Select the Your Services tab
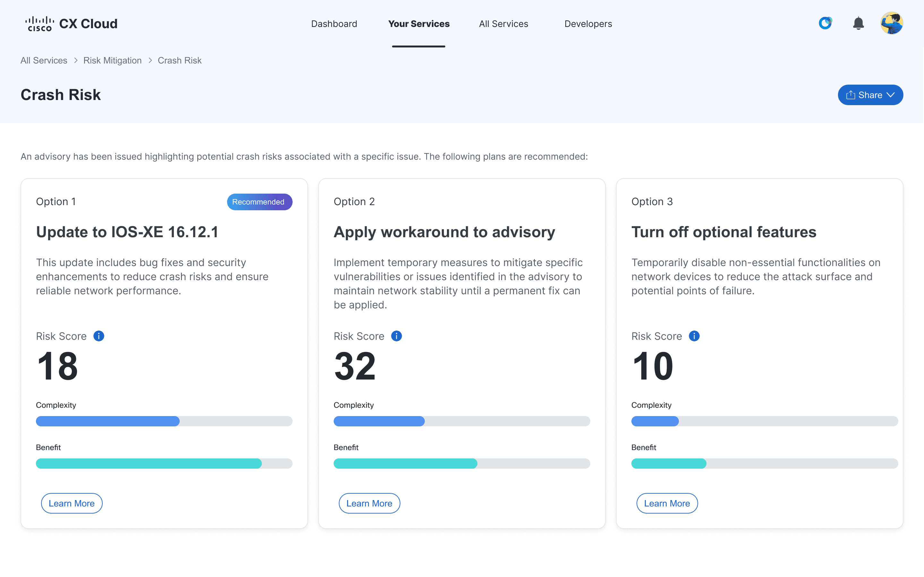924x577 pixels. [x=418, y=24]
